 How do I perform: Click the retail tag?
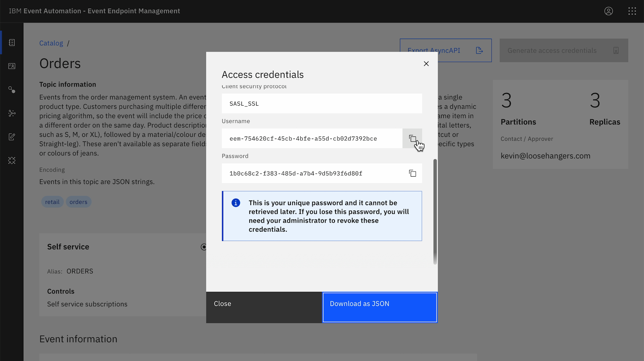(52, 202)
